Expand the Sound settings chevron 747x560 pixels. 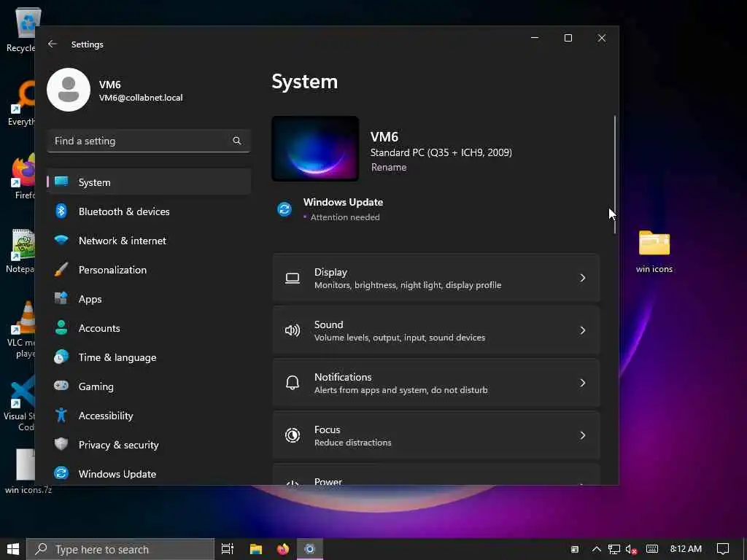click(x=582, y=330)
